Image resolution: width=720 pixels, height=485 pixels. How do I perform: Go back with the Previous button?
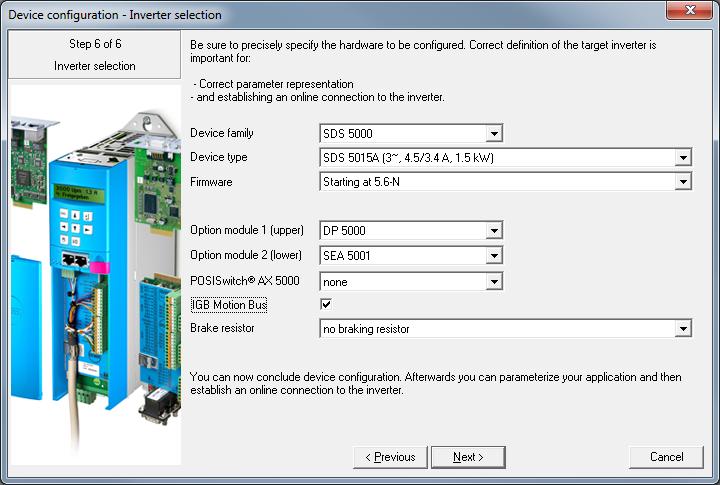tap(390, 457)
